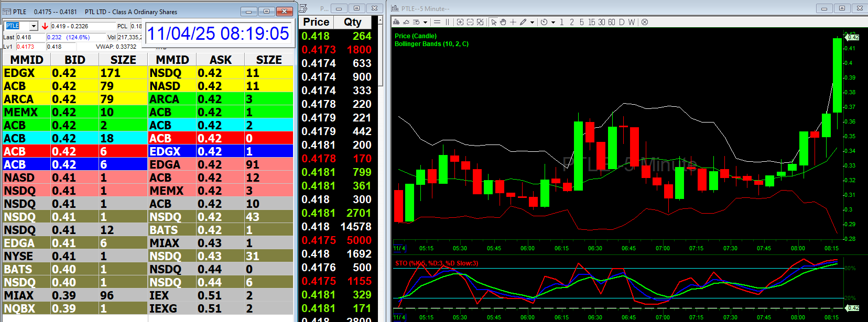Click the Last price field showing 0.418
868x322 pixels.
(30, 37)
